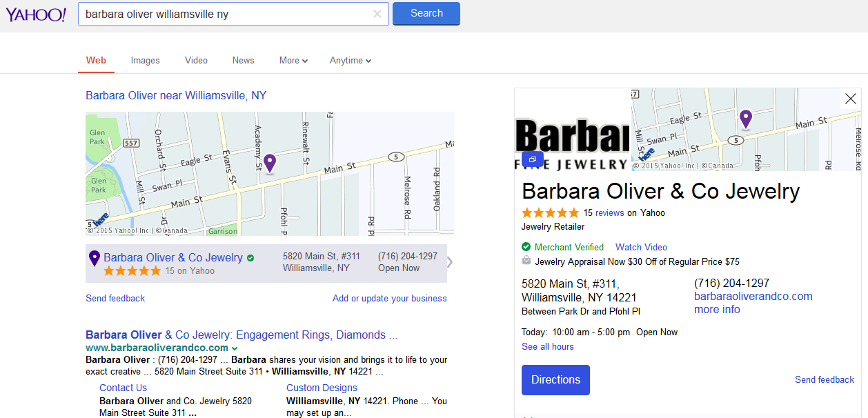
Task: Click the Yahoo logo
Action: [x=36, y=14]
